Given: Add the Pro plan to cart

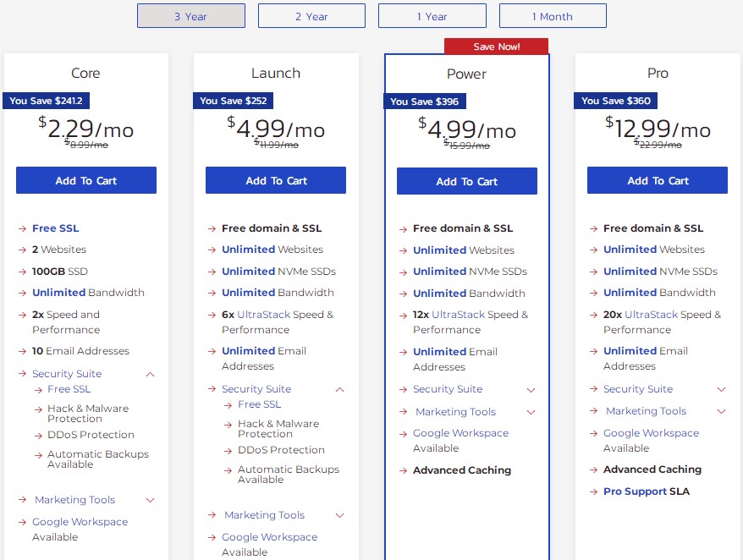Looking at the screenshot, I should (x=657, y=180).
